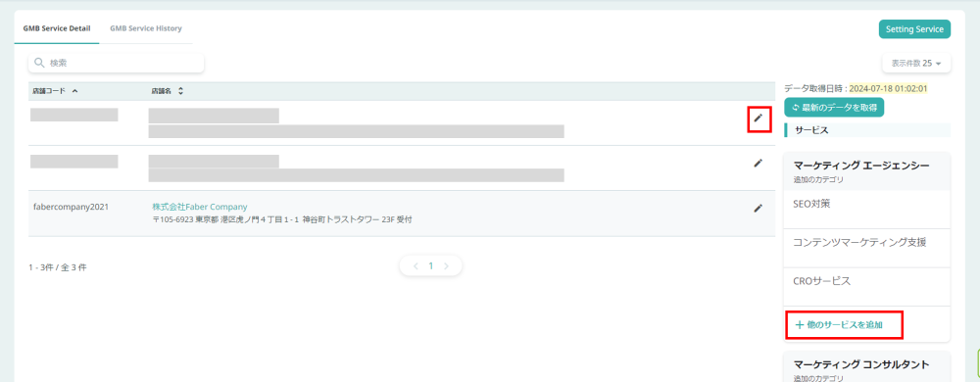Click the Faber Company address text
The image size is (980, 382).
282,219
